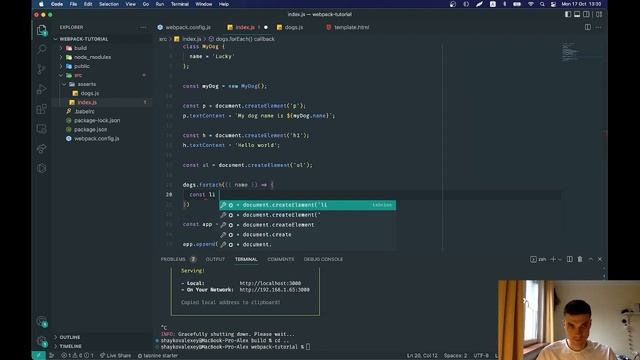This screenshot has height=360, width=640.
Task: Click tabnine starter in status bar
Action: tap(158, 356)
